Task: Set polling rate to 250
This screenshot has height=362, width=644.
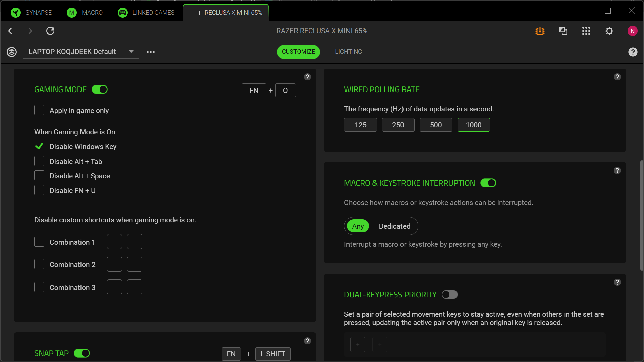Action: coord(398,125)
